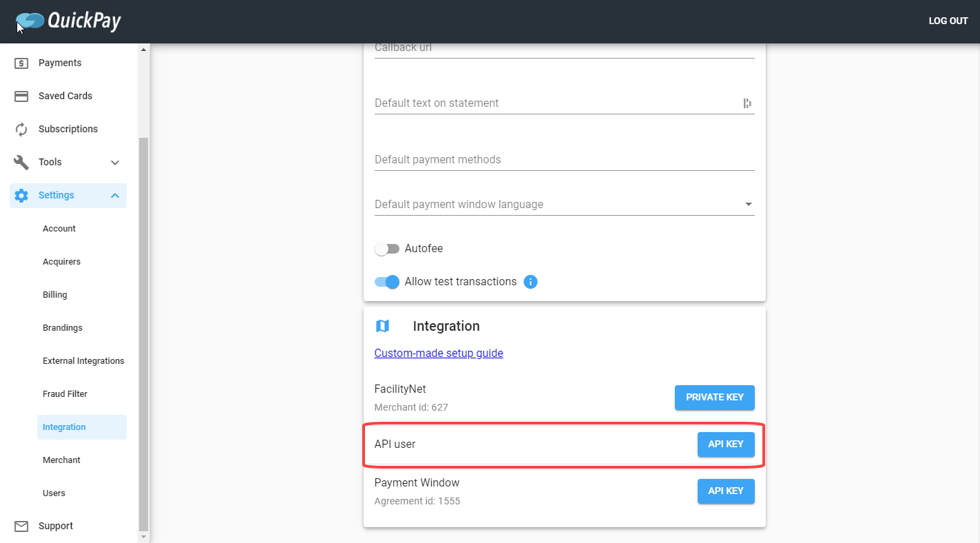Click the Agreement id: 1555 text
Viewport: 980px width, 543px height.
[417, 501]
